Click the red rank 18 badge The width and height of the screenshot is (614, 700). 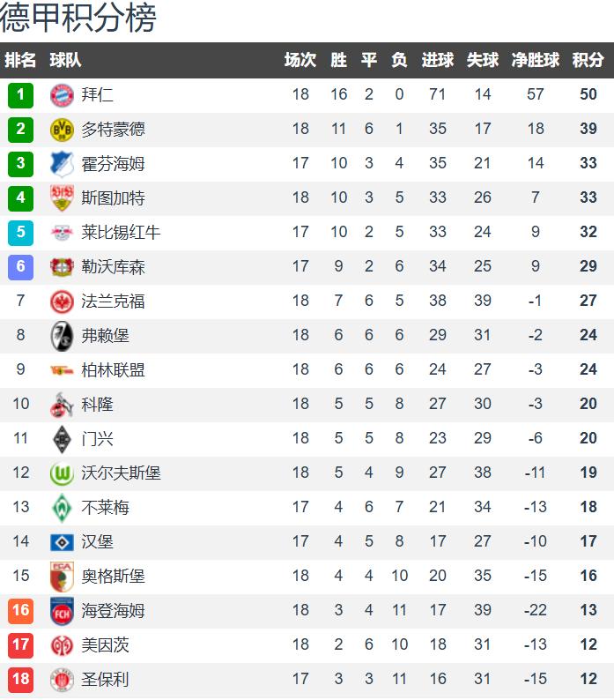pyautogui.click(x=20, y=680)
